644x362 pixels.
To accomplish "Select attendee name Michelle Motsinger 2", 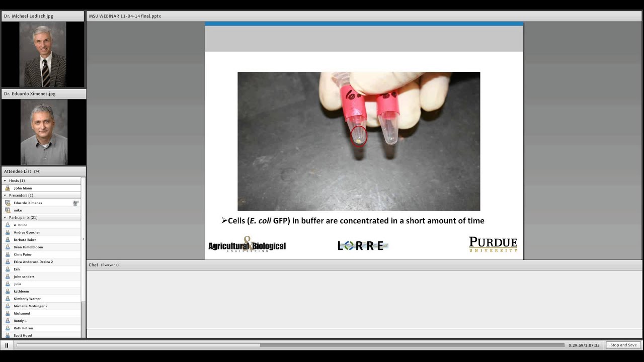I will click(31, 306).
